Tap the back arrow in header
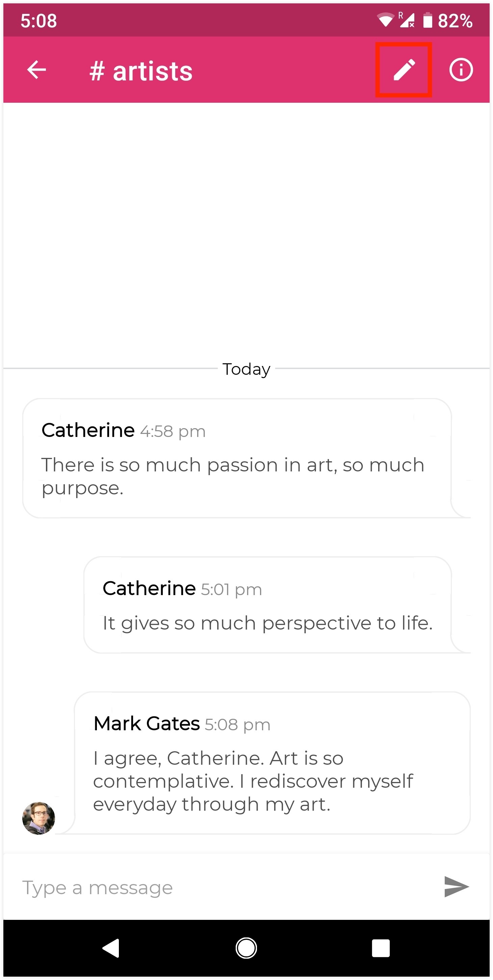 36,70
